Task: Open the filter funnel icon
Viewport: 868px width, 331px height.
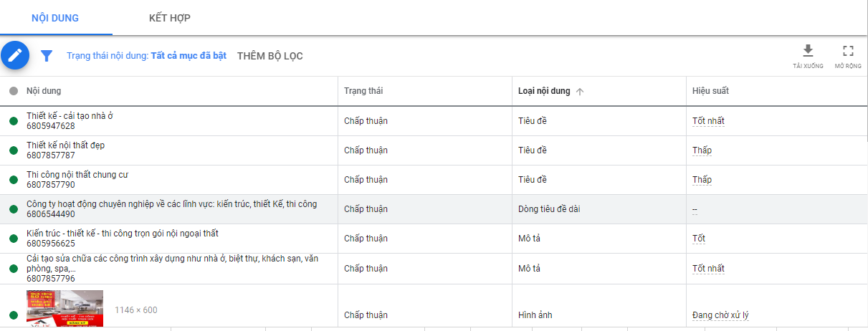Action: (x=47, y=56)
